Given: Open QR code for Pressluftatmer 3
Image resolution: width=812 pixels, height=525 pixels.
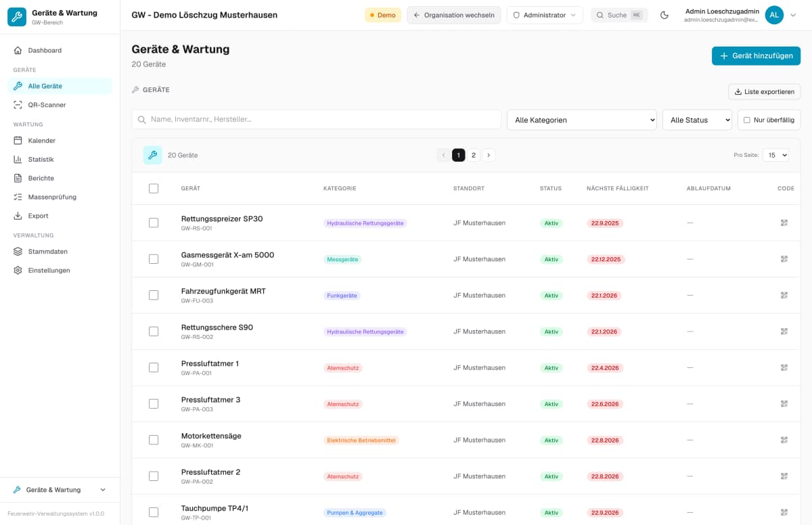Looking at the screenshot, I should [x=784, y=404].
